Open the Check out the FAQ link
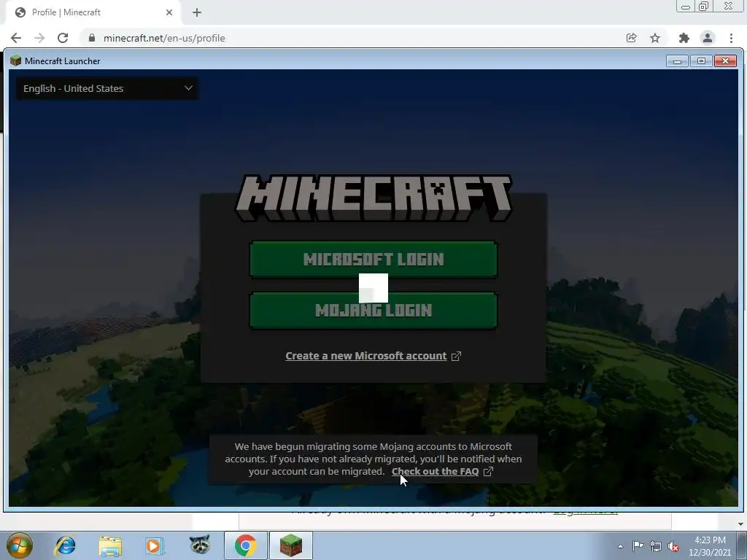The width and height of the screenshot is (747, 560). tap(435, 472)
